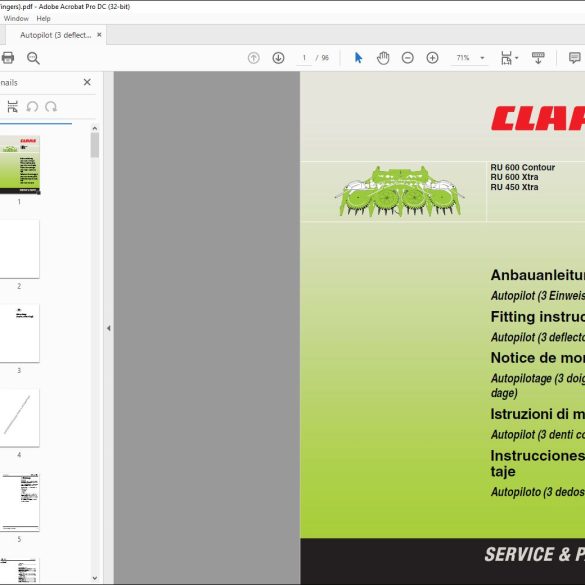Select page 5 thumbnail
This screenshot has height=585, width=585.
[19, 502]
